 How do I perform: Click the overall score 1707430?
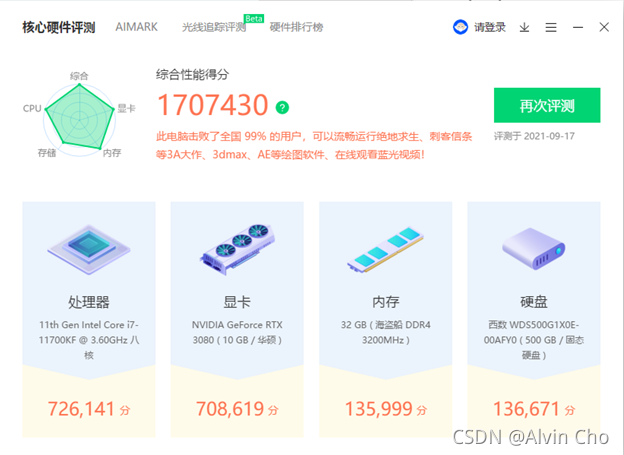coord(213,105)
